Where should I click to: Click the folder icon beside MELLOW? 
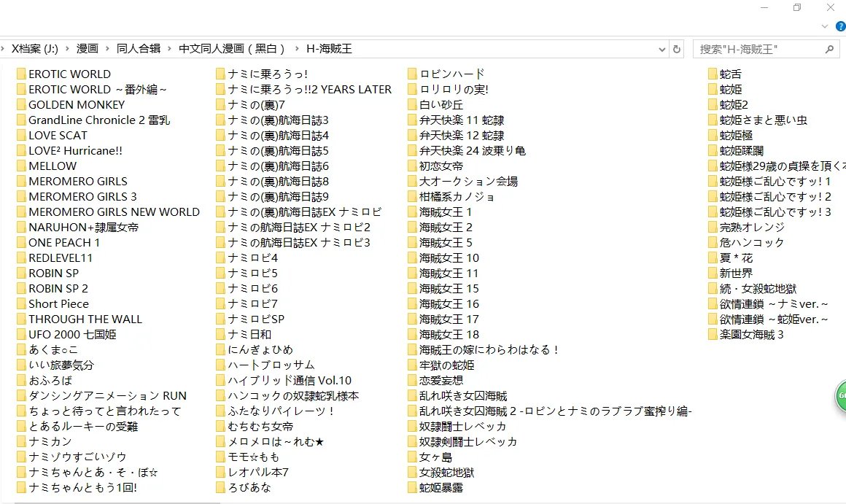(21, 166)
